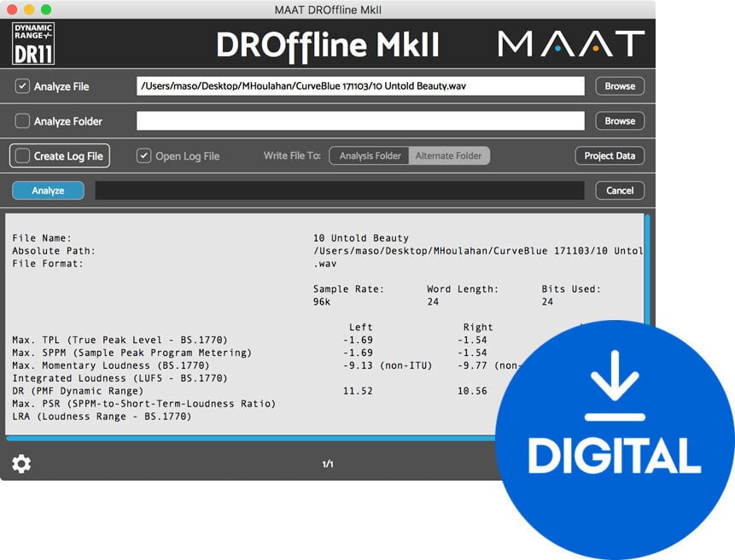Click the 'Right' column header
The image size is (735, 560).
(x=478, y=327)
